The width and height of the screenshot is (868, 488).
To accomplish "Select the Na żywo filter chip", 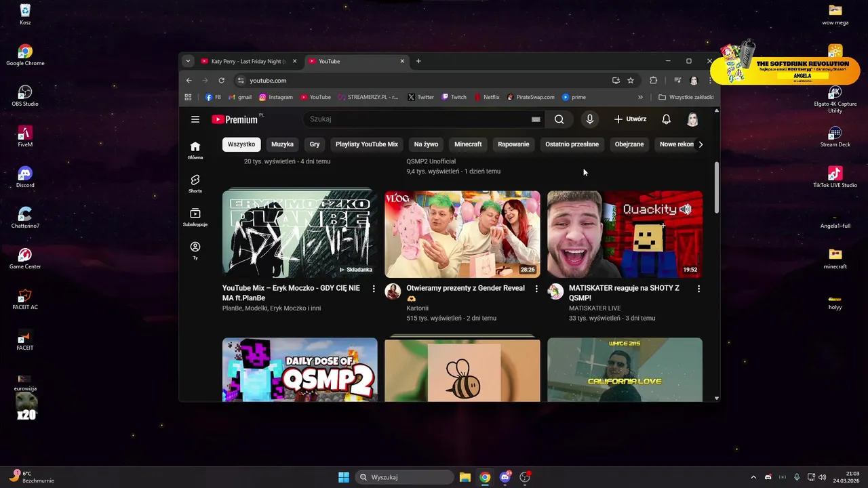I will [426, 144].
